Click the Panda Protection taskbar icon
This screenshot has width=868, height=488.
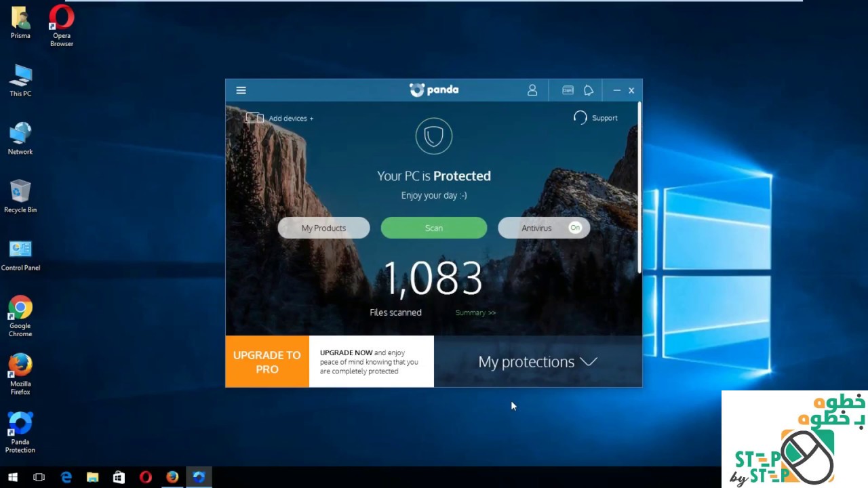[x=199, y=477]
